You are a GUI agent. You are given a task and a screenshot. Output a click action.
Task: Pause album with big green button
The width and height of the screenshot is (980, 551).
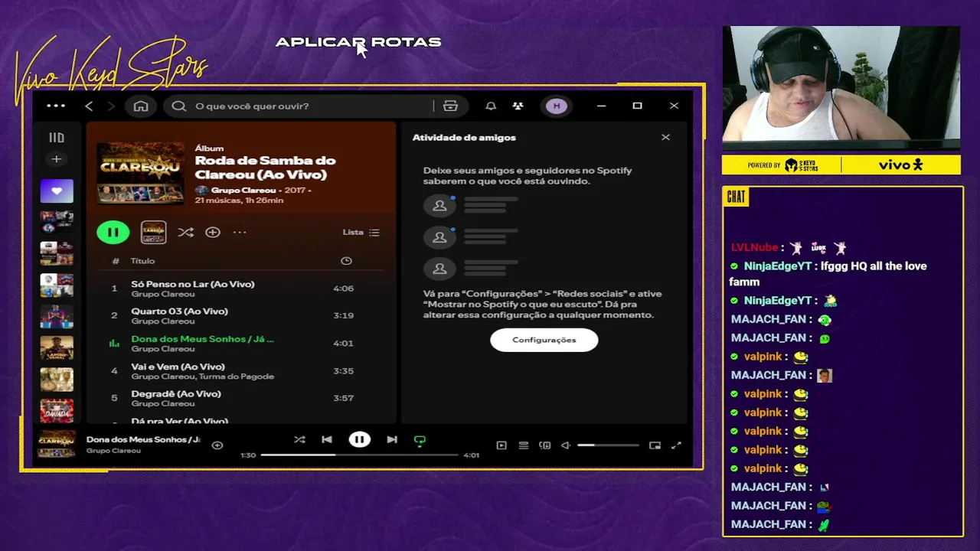click(x=113, y=232)
